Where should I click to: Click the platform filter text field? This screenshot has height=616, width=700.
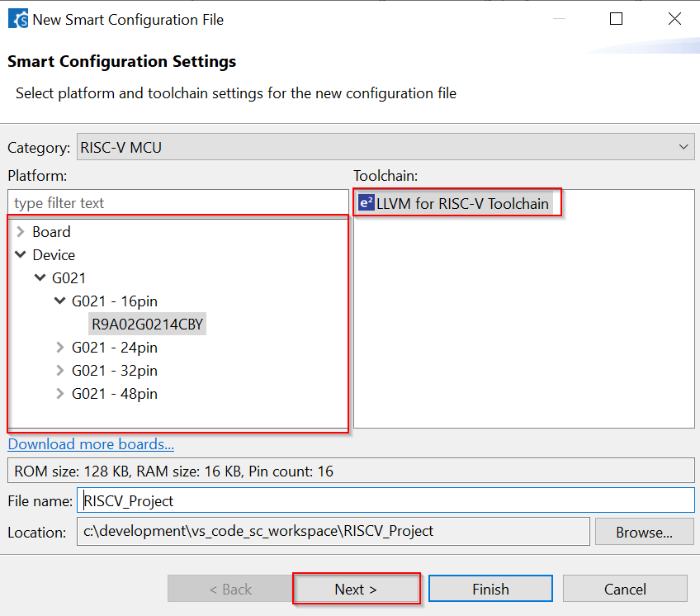178,203
